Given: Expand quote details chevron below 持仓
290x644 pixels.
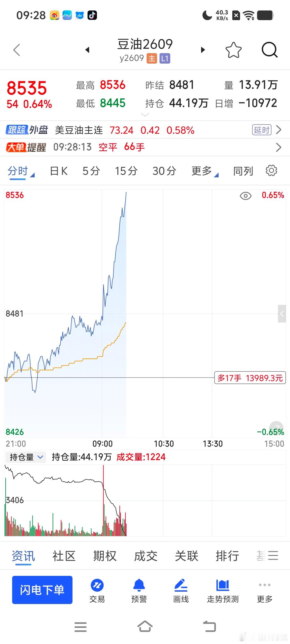Looking at the screenshot, I should coord(145,115).
